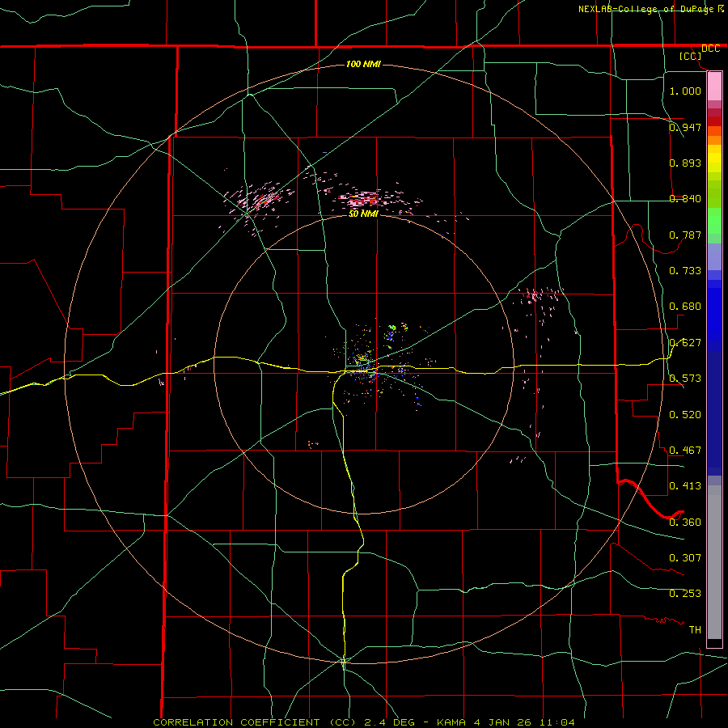Viewport: 728px width, 728px height.
Task: Click the 0.253 legend value
Action: [x=685, y=594]
